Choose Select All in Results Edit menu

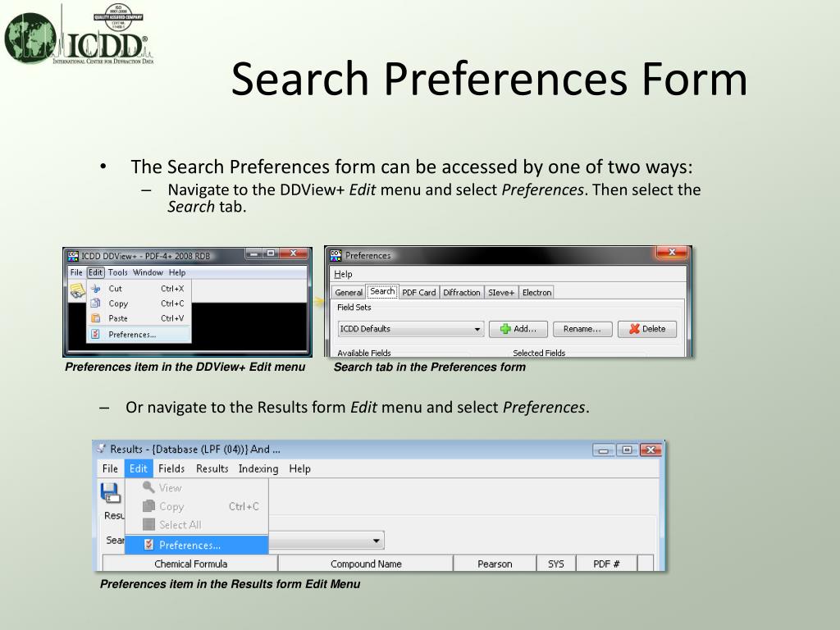coord(197,524)
